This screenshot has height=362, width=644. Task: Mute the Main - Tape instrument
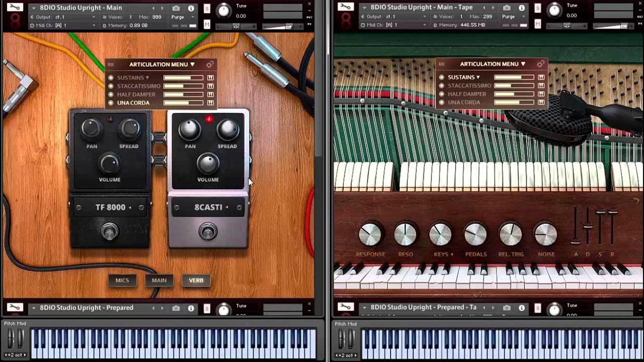538,24
